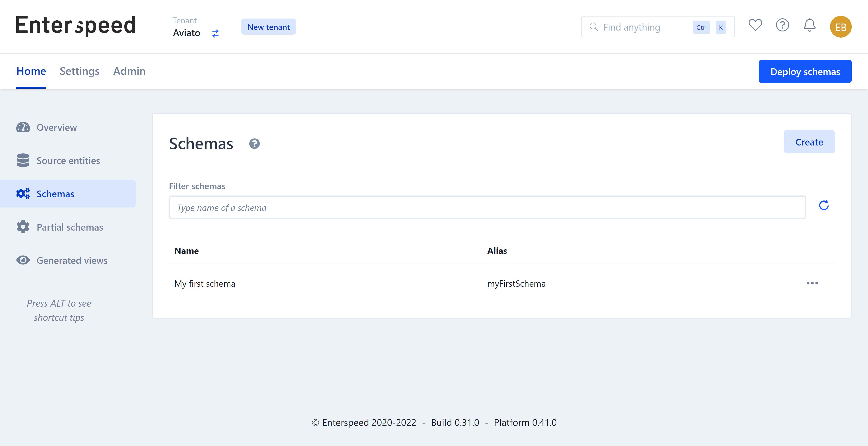Open the Settings tab

pos(80,71)
